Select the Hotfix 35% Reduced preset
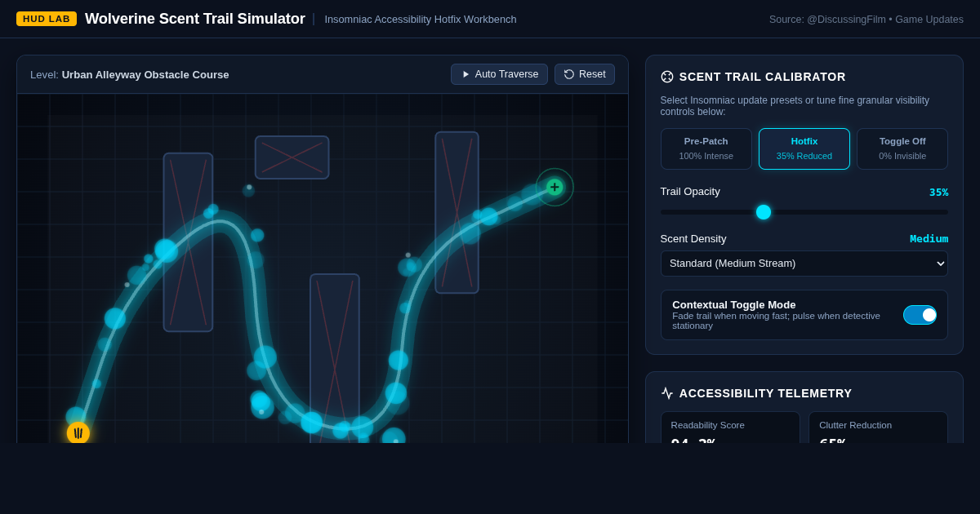The width and height of the screenshot is (980, 514). click(x=804, y=148)
